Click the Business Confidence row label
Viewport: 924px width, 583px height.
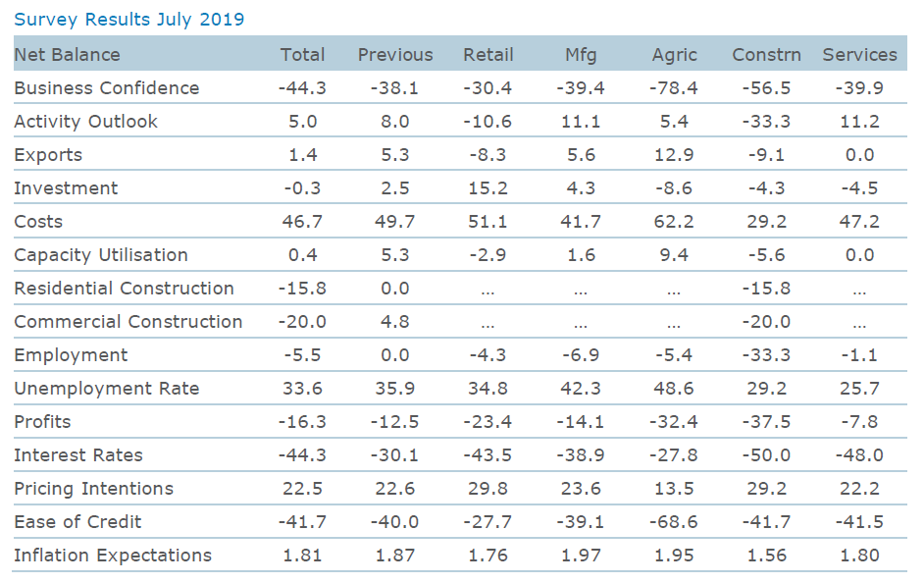point(107,88)
